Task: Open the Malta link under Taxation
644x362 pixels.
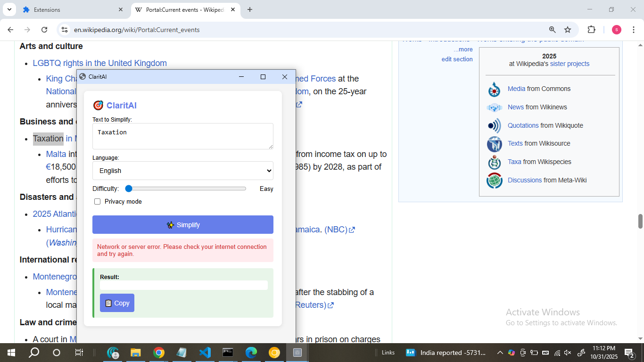Action: pos(56,154)
